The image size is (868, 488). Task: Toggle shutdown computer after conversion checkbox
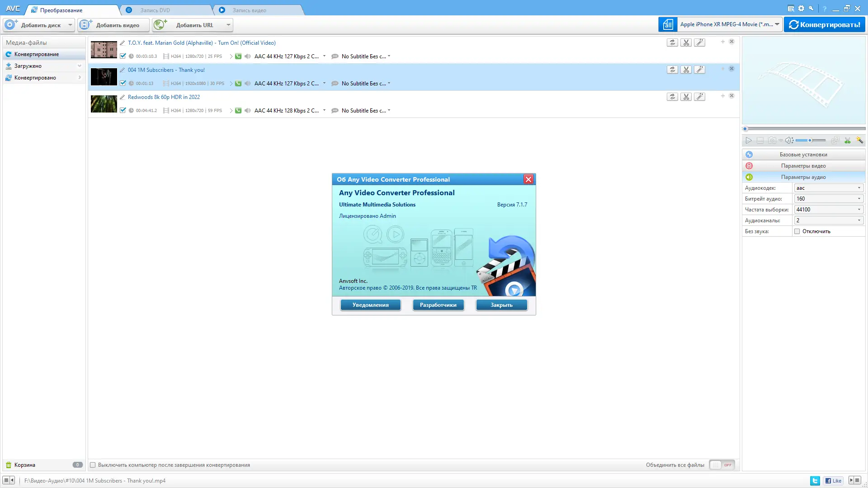93,465
